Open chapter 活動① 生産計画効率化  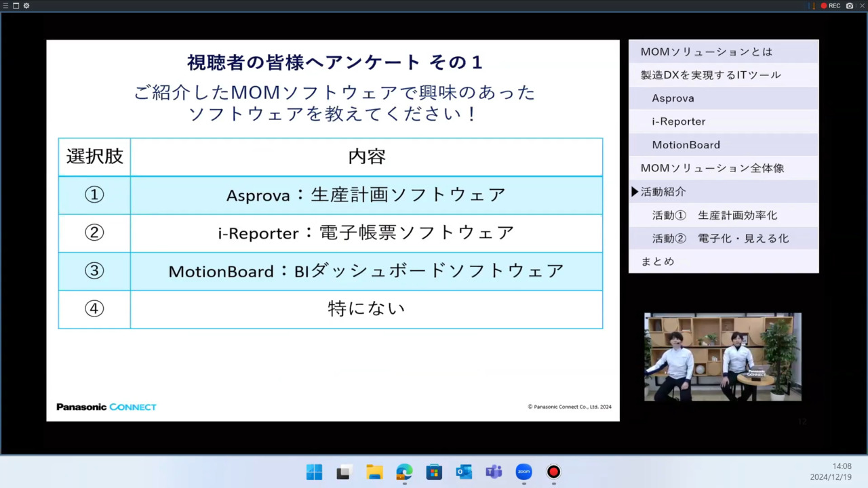pos(724,215)
